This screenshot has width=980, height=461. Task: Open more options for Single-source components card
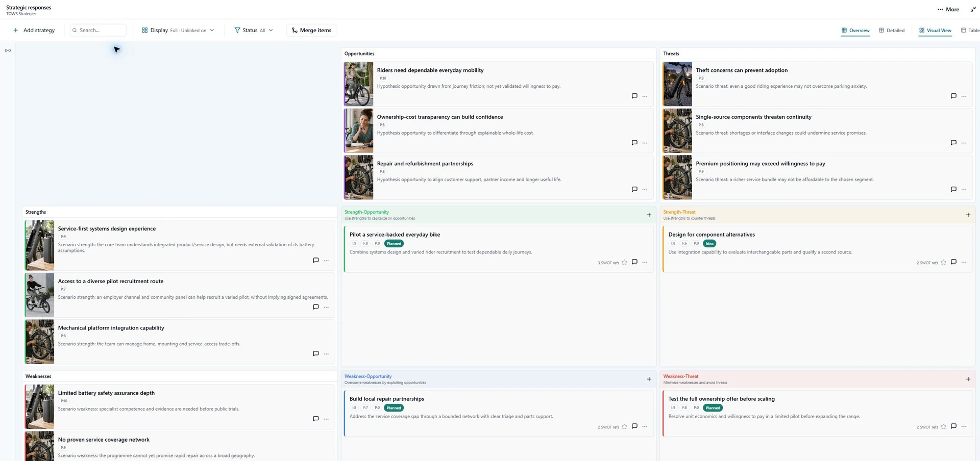pyautogui.click(x=964, y=143)
